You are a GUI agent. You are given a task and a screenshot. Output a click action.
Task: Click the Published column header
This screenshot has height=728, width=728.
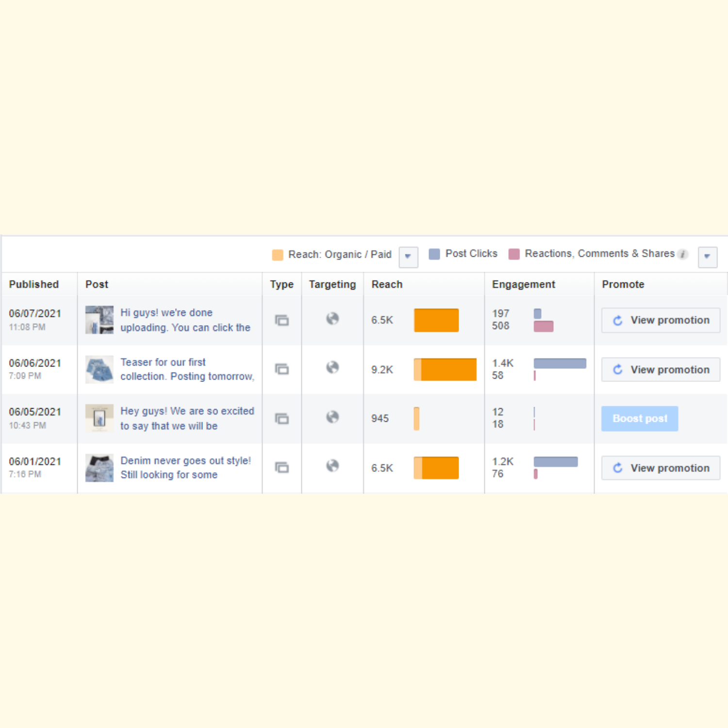coord(34,284)
